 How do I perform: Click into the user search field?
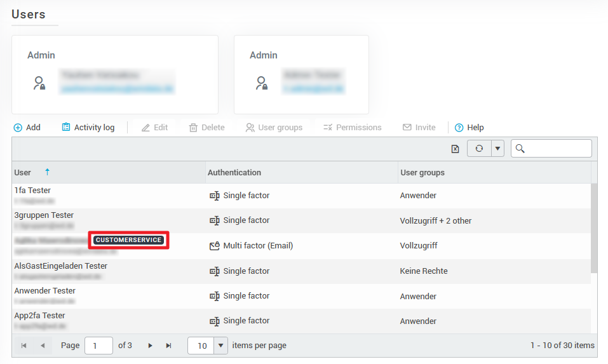558,149
